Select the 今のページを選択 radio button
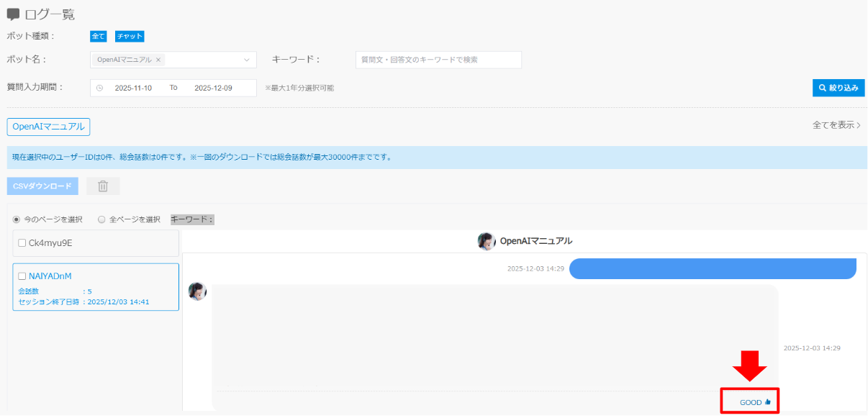The height and width of the screenshot is (418, 868). click(17, 219)
